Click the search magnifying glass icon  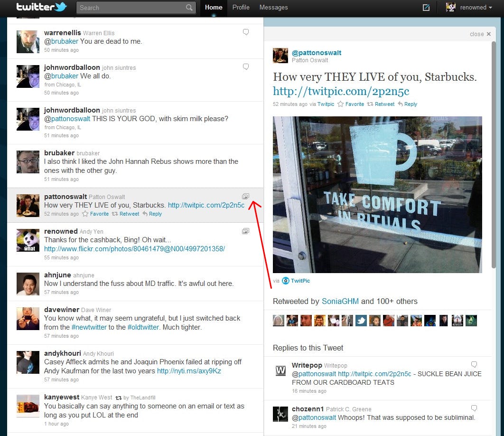[x=189, y=8]
